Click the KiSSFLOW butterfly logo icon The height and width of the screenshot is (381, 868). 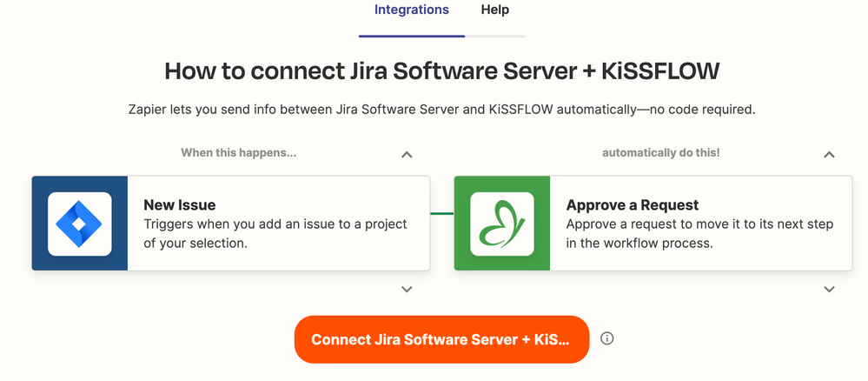(502, 224)
